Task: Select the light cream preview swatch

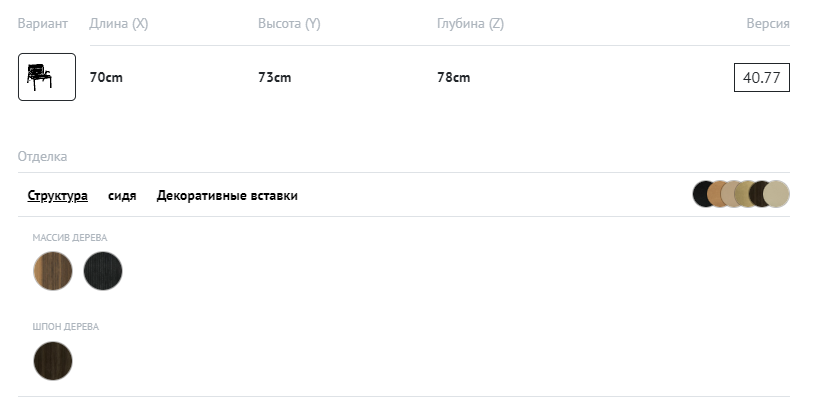Action: (x=777, y=194)
